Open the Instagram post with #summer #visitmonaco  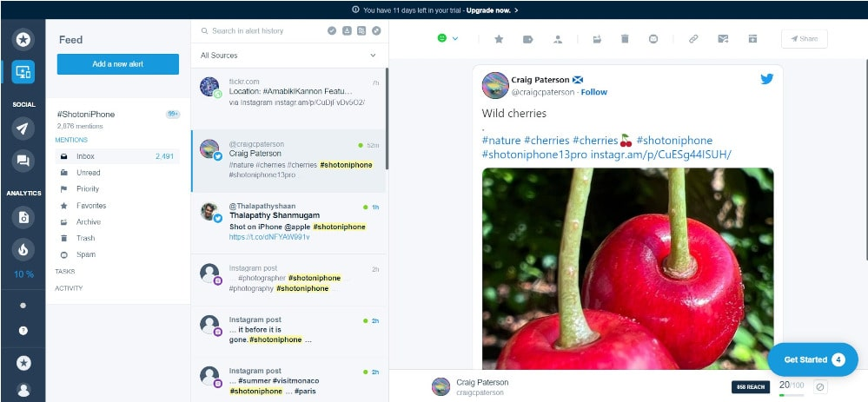click(x=288, y=381)
